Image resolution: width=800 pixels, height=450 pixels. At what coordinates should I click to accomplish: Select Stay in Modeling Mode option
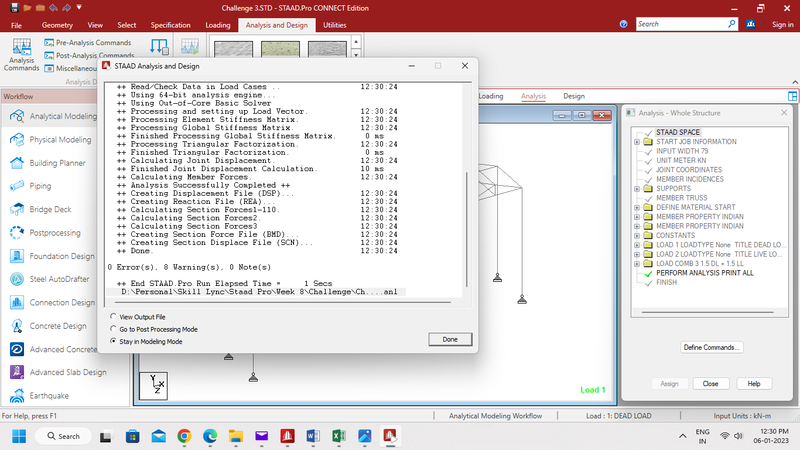tap(114, 341)
